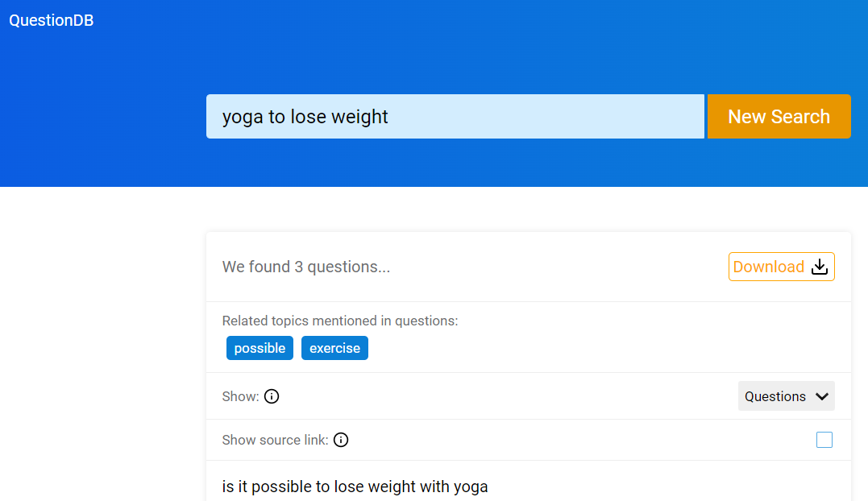Open info icon beside Show label
The image size is (868, 501).
pos(272,396)
